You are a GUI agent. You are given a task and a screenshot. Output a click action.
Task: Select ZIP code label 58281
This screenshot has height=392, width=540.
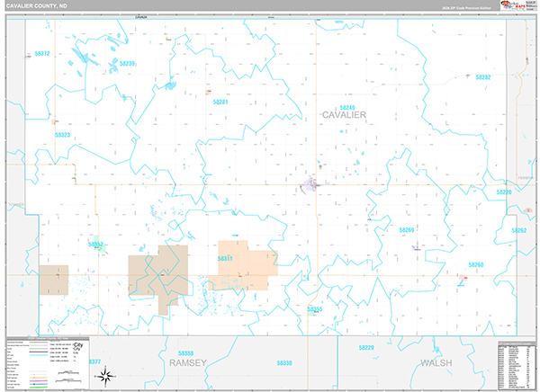pos(220,102)
